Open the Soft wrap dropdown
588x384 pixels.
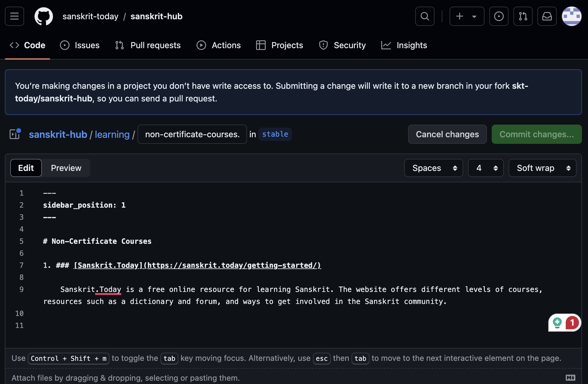(x=542, y=168)
